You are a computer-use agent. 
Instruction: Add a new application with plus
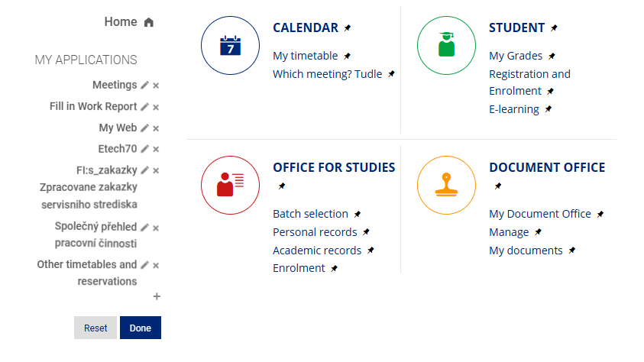click(157, 296)
